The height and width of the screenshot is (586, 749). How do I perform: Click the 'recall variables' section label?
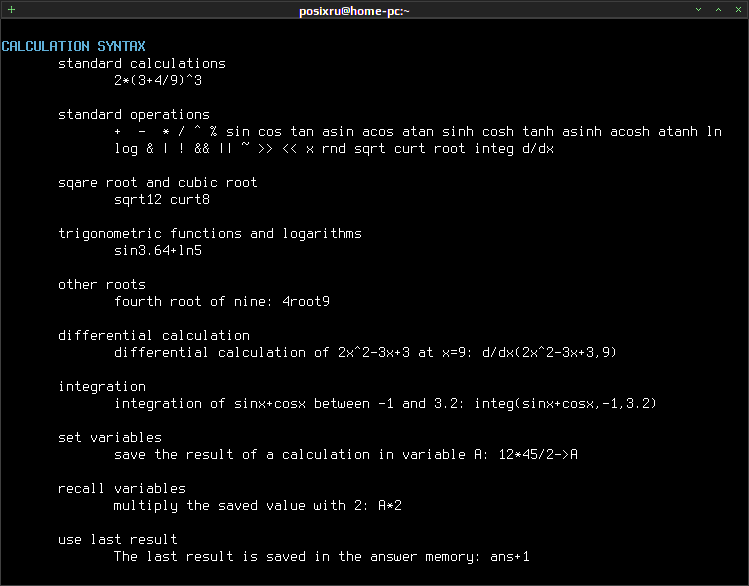[121, 488]
